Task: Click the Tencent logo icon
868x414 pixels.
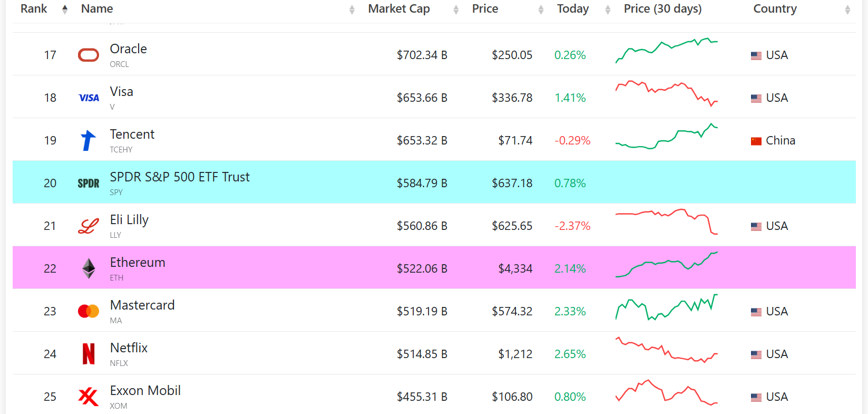Action: point(89,141)
